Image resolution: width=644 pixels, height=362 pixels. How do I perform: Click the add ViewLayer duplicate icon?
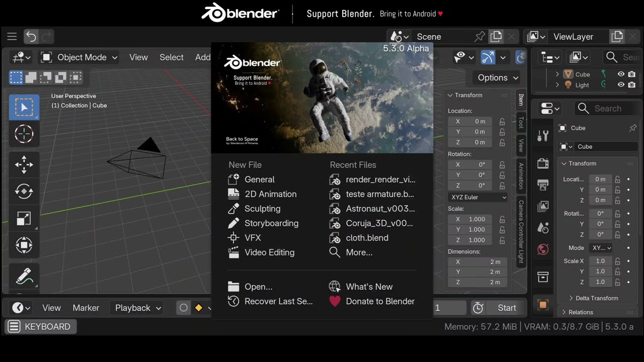pyautogui.click(x=617, y=36)
